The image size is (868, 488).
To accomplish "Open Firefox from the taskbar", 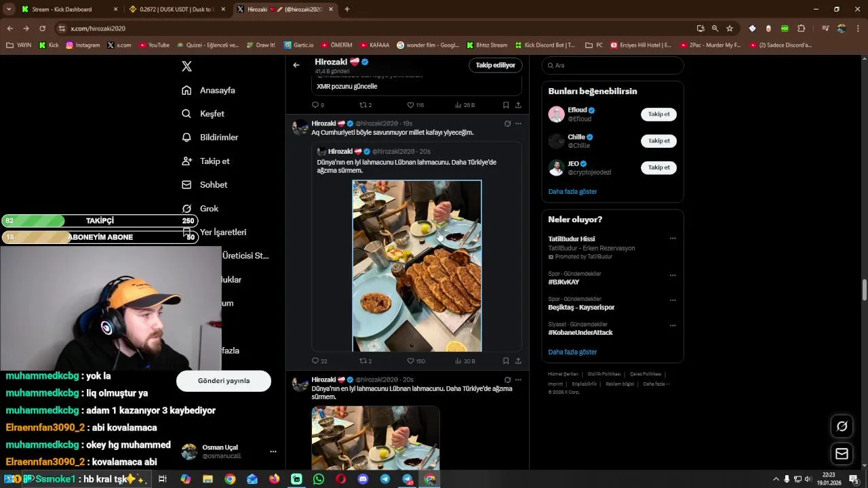I will pos(274,479).
